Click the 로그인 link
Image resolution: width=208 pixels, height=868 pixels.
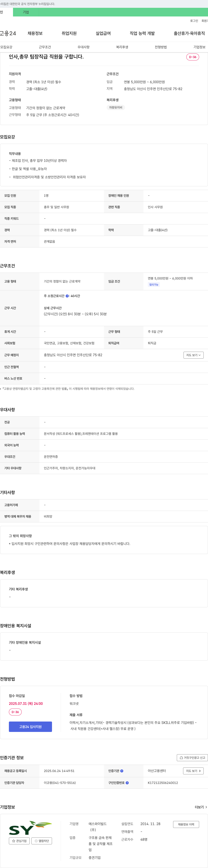coord(194,21)
